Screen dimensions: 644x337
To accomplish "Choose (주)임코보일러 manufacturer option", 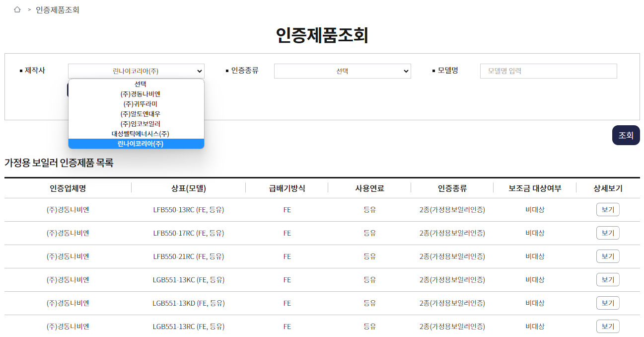I will tap(136, 123).
